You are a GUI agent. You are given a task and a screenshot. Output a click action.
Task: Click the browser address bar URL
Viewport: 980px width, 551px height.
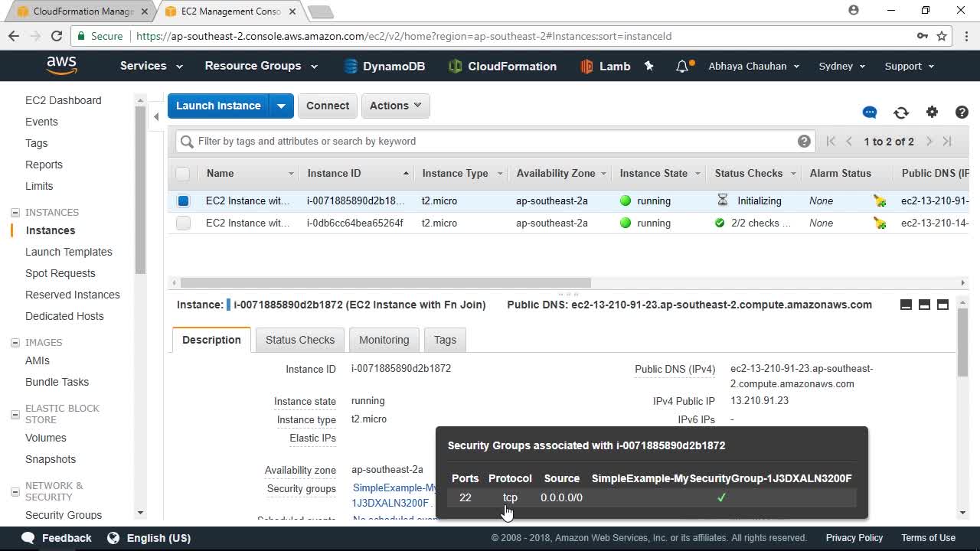pyautogui.click(x=403, y=36)
